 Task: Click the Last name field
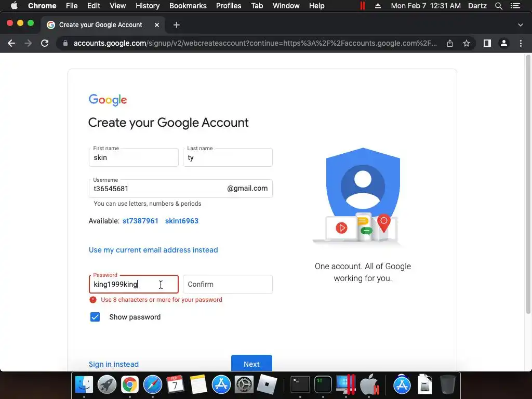228,157
